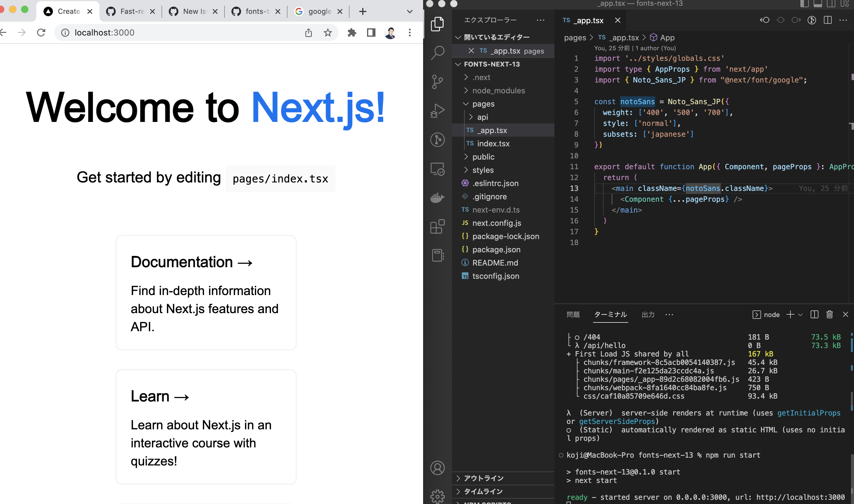854x504 pixels.
Task: Switch to the 出力 panel tab
Action: pos(648,315)
